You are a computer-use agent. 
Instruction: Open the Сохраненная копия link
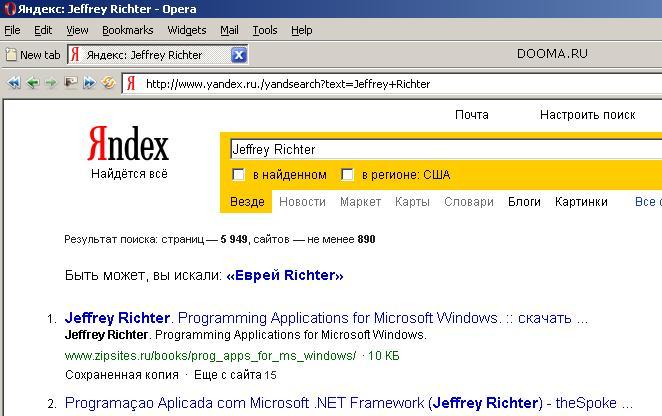[x=120, y=375]
